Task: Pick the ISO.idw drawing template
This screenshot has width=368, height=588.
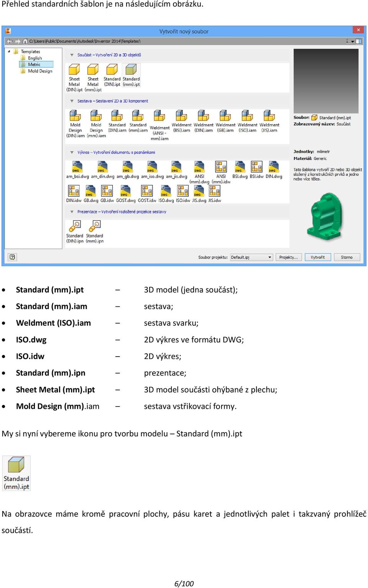Action: point(183,194)
